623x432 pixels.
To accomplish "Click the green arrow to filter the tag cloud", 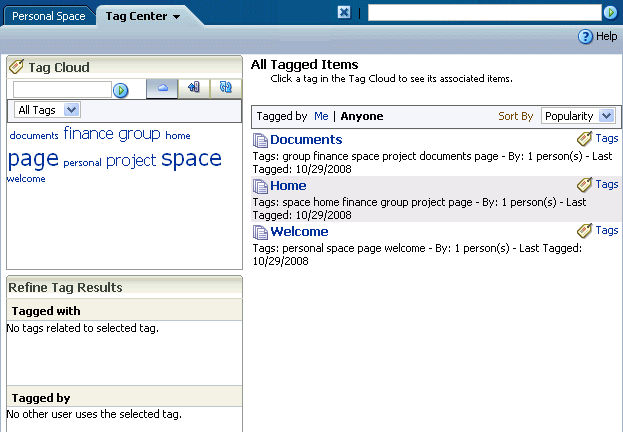I will coord(120,90).
